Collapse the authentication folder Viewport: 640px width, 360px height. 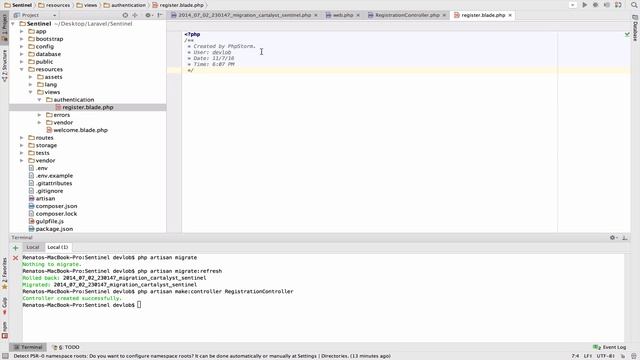[40, 100]
